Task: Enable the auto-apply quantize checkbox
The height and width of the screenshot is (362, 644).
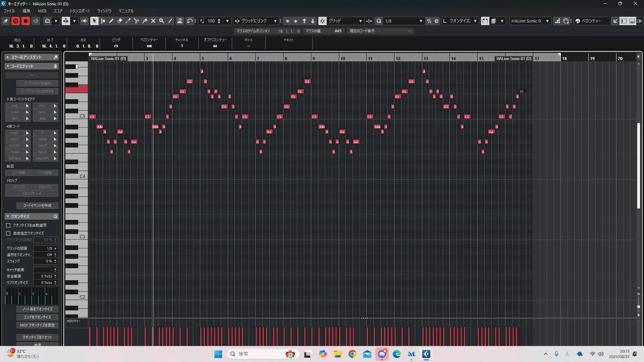Action: [x=8, y=226]
